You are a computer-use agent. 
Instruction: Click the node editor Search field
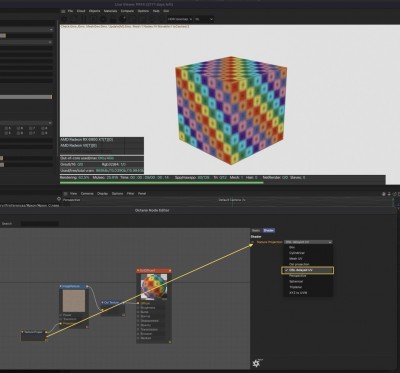coord(40,224)
